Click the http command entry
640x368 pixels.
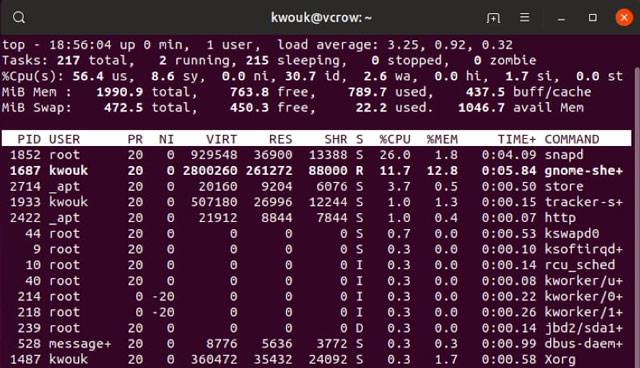[560, 218]
